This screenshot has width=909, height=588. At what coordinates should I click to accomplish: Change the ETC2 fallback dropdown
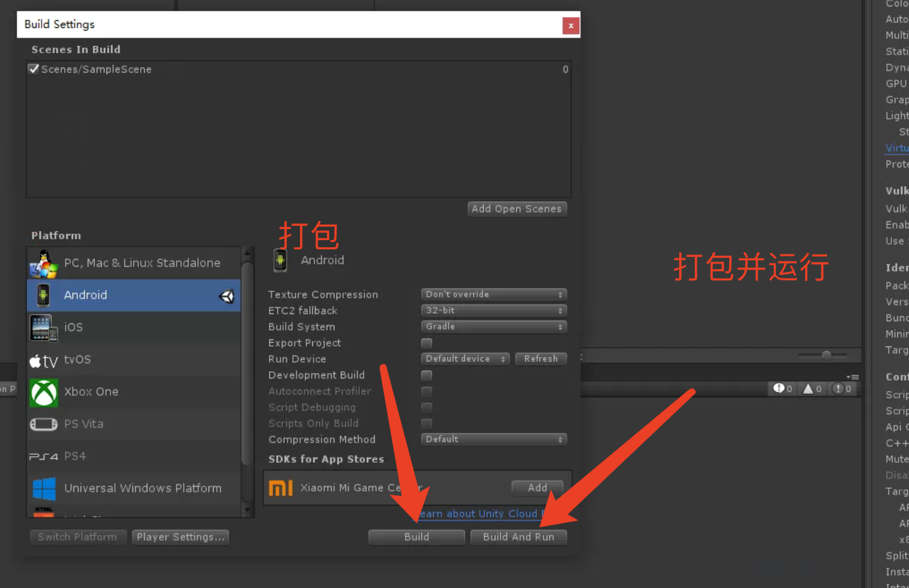pos(493,310)
